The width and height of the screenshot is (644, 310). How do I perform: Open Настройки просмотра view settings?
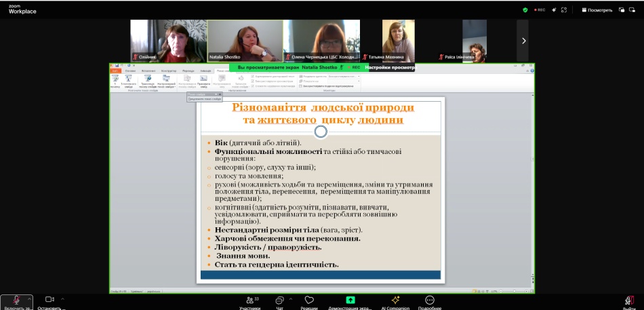pos(390,68)
